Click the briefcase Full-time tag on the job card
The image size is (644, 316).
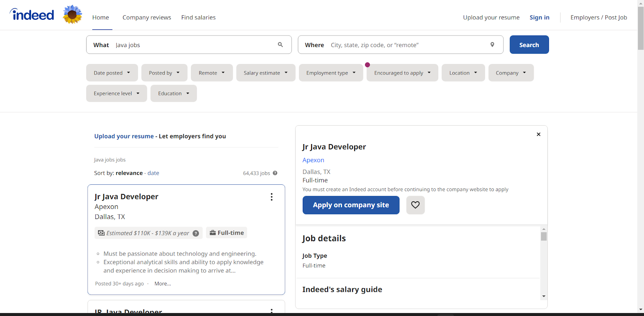[227, 233]
